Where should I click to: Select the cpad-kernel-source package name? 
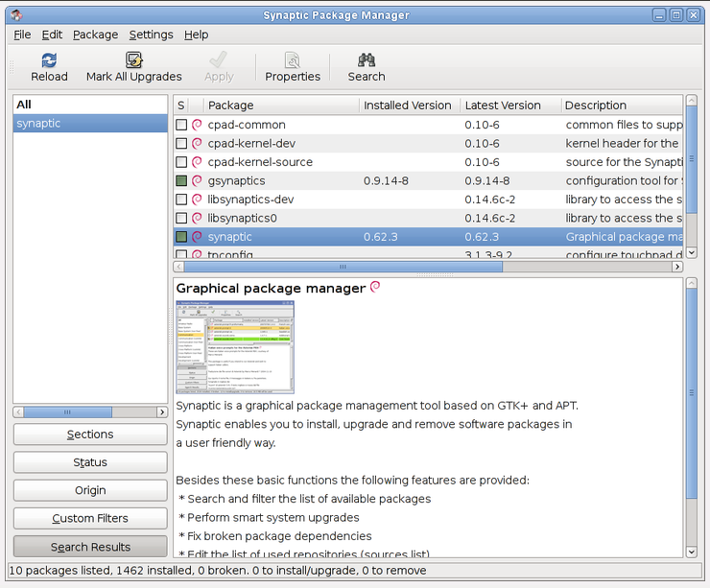[x=260, y=162]
